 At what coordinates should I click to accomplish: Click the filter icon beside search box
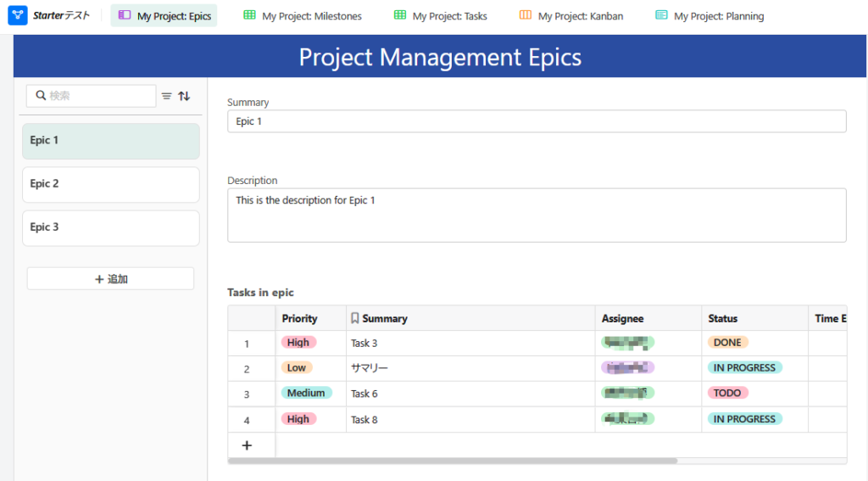coord(167,96)
